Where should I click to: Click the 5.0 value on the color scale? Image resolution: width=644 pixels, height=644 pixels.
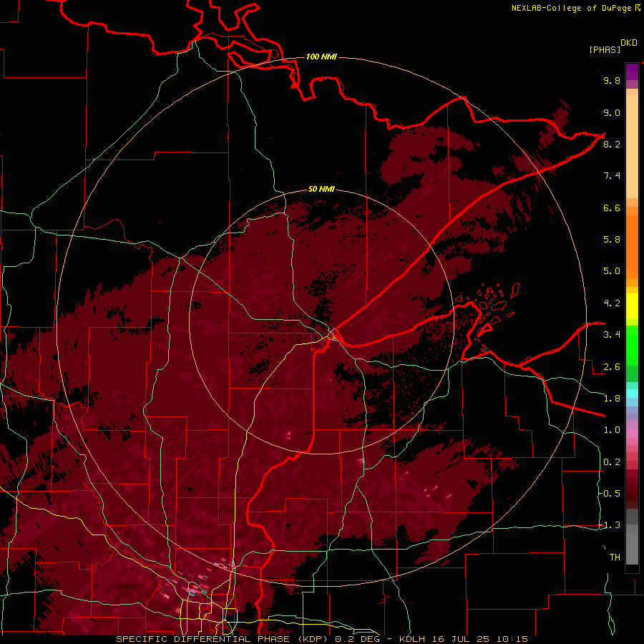click(612, 271)
